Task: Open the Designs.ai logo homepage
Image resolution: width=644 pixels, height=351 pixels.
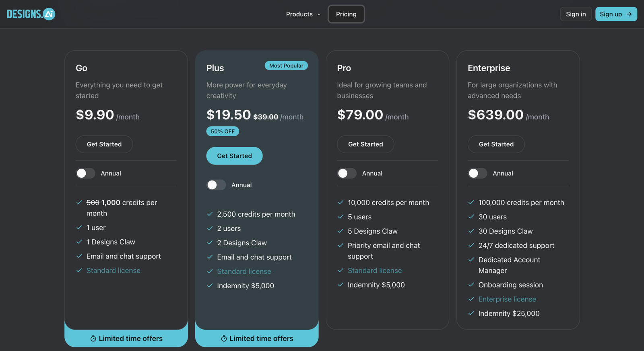Action: [x=31, y=14]
